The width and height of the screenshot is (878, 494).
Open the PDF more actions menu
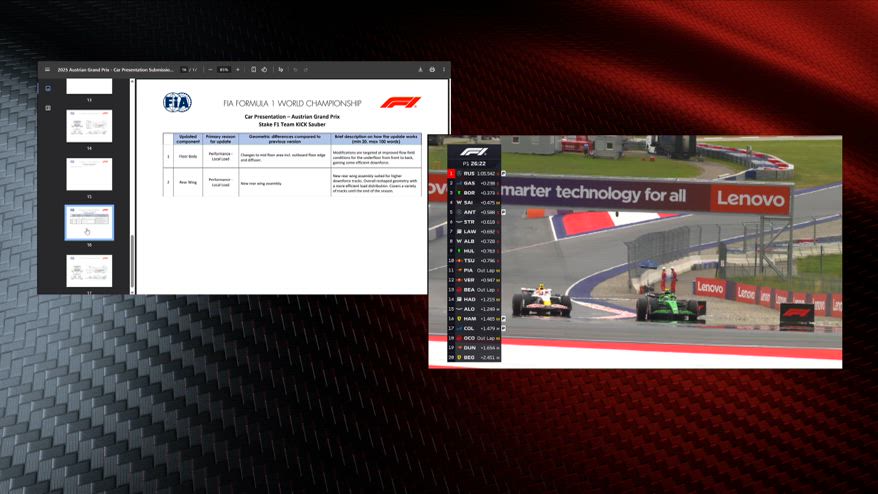[x=444, y=70]
